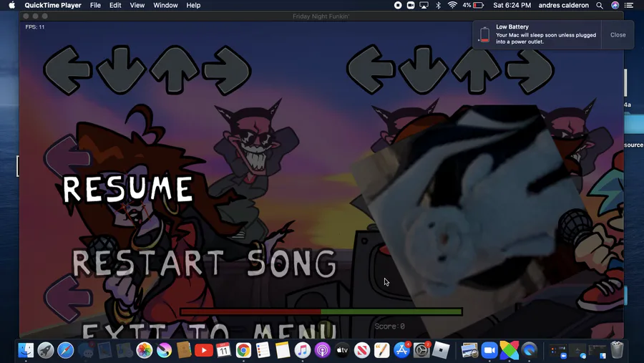Open the Apple menu
This screenshot has width=644, height=363.
(12, 5)
